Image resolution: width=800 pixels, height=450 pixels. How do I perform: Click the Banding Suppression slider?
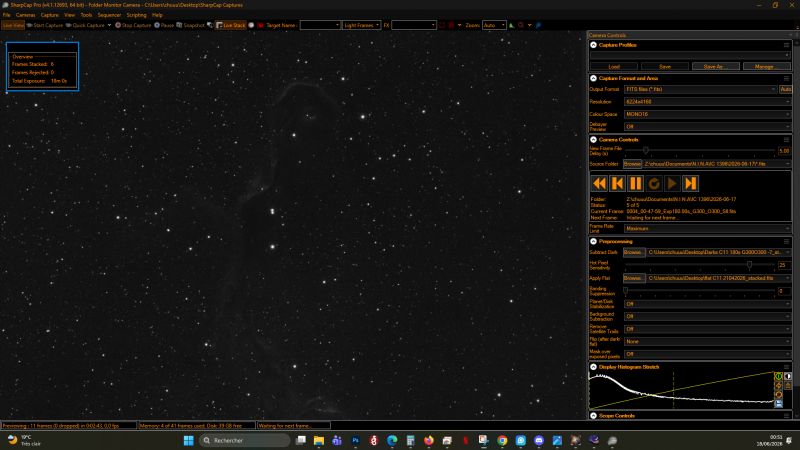coord(700,290)
